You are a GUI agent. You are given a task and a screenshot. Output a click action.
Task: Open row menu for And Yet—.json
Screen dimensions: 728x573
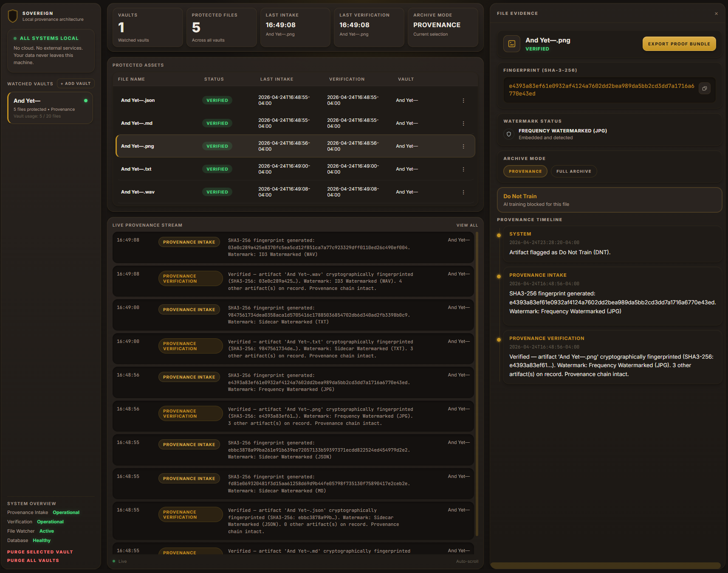[463, 101]
